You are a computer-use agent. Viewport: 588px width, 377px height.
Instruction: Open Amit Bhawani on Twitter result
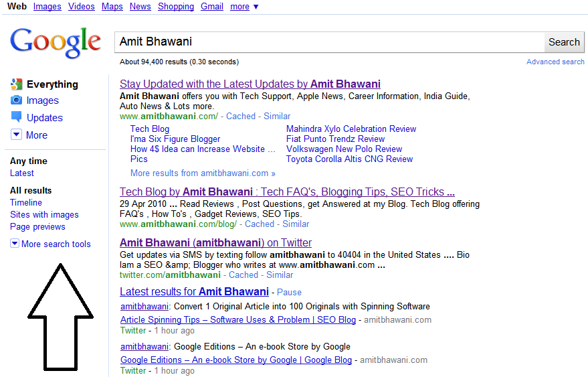point(215,242)
